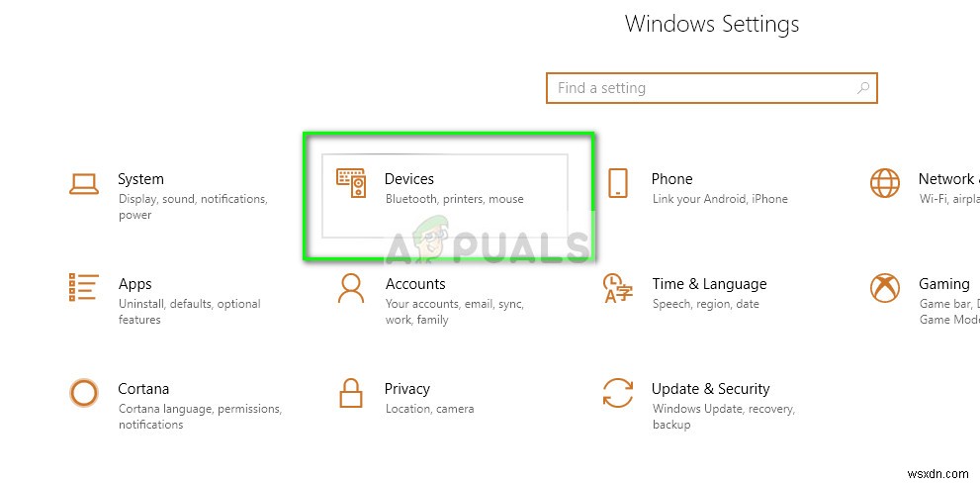Open the System laptop icon

[x=84, y=184]
